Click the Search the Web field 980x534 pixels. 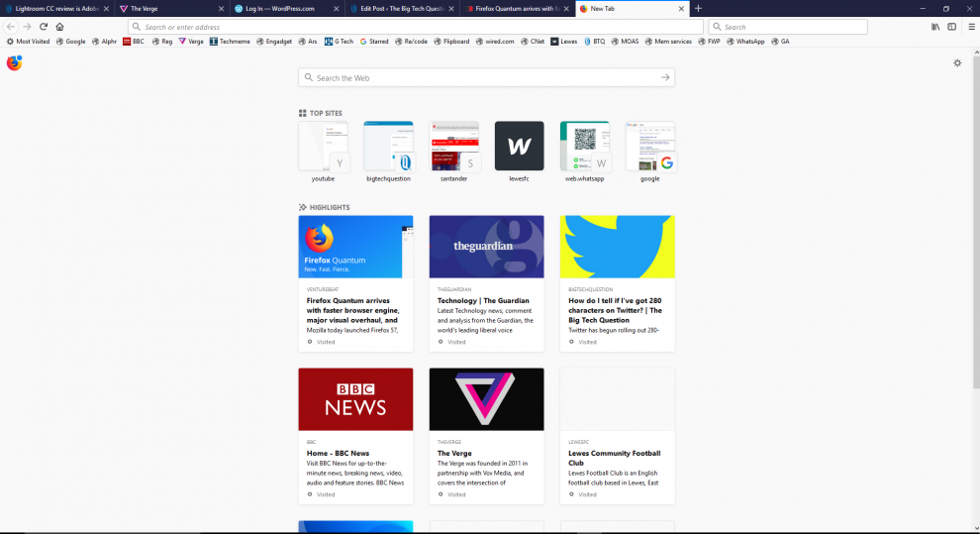coord(486,77)
